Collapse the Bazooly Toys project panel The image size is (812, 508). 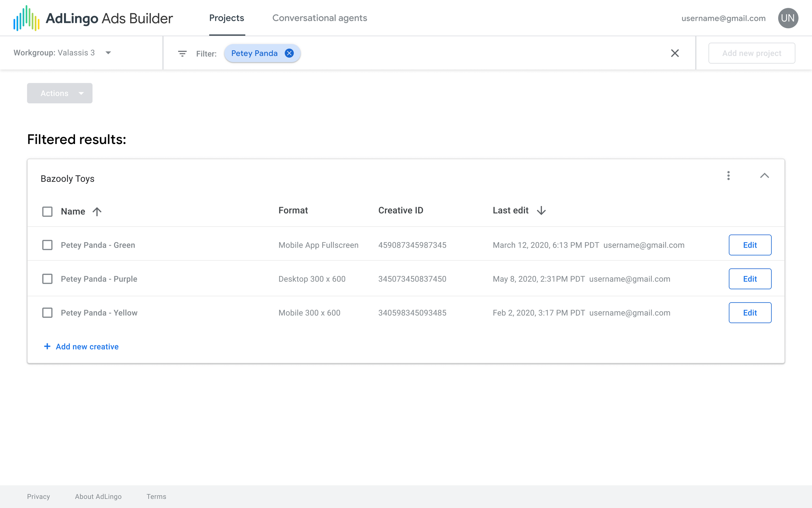[764, 176]
